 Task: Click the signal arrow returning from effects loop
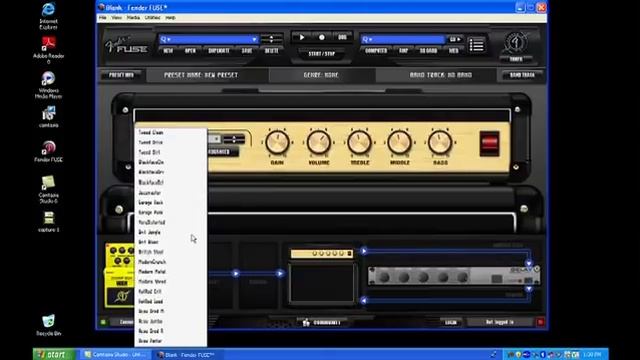pos(364,301)
